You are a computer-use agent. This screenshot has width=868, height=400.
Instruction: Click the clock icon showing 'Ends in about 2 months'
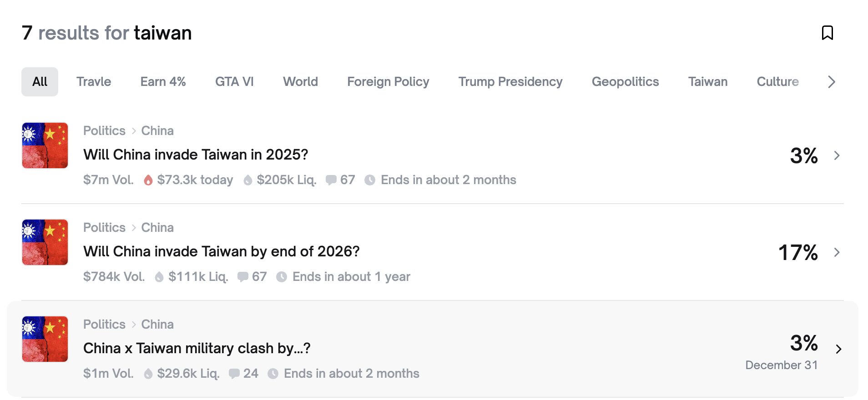pyautogui.click(x=370, y=180)
